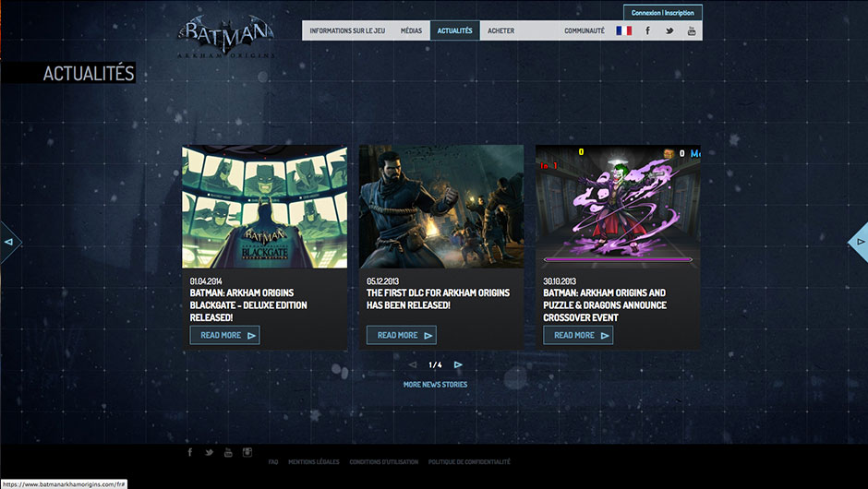Click the 1/4 page indicator
This screenshot has width=868, height=489.
[435, 365]
